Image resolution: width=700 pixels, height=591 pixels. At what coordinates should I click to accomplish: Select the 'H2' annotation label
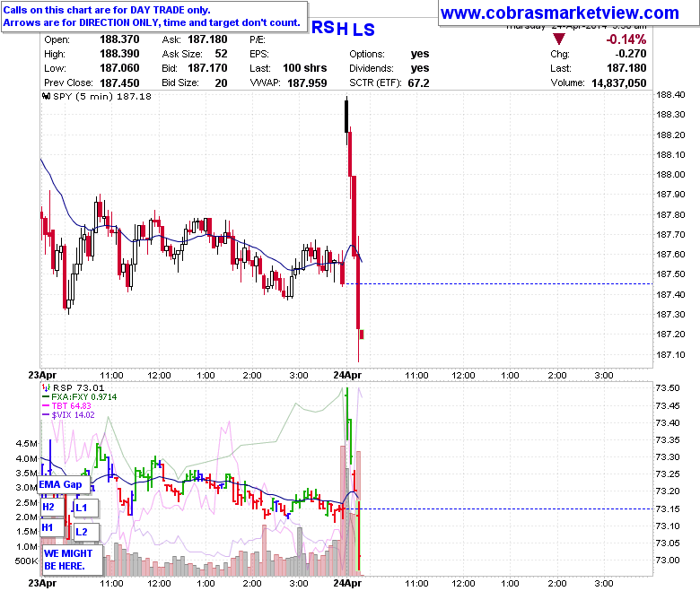(x=52, y=507)
